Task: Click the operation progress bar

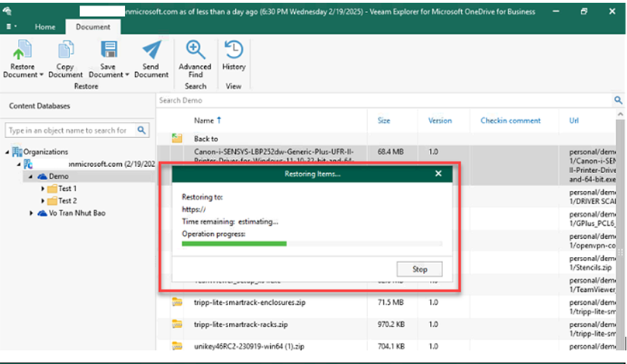Action: [x=311, y=243]
